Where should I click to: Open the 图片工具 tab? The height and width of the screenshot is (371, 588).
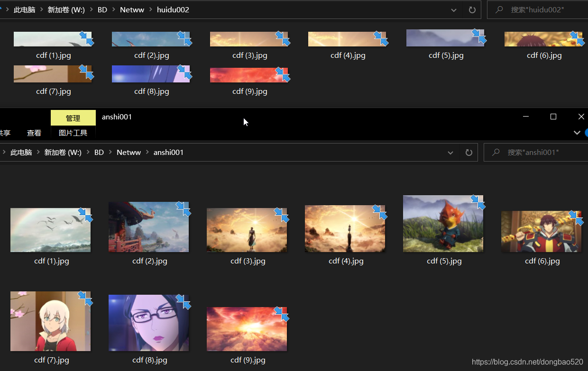coord(73,133)
